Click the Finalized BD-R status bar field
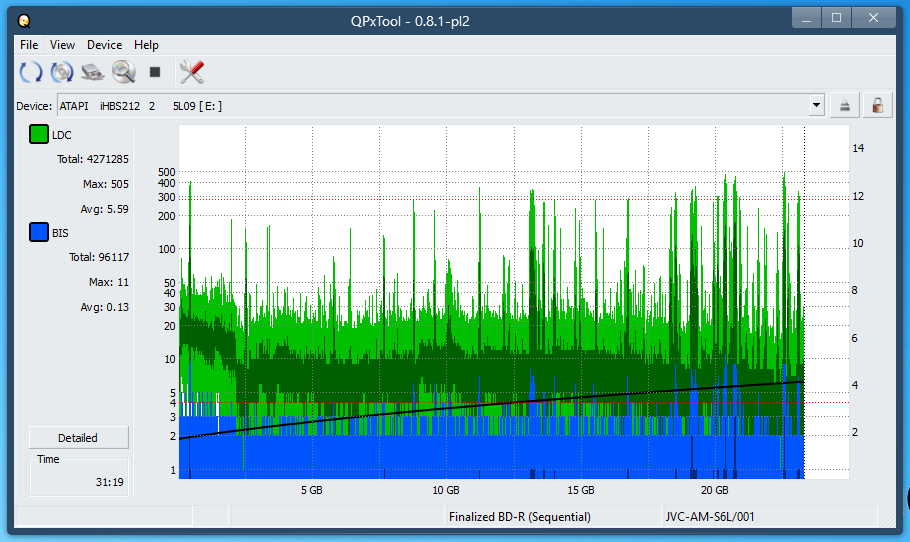 click(x=520, y=517)
